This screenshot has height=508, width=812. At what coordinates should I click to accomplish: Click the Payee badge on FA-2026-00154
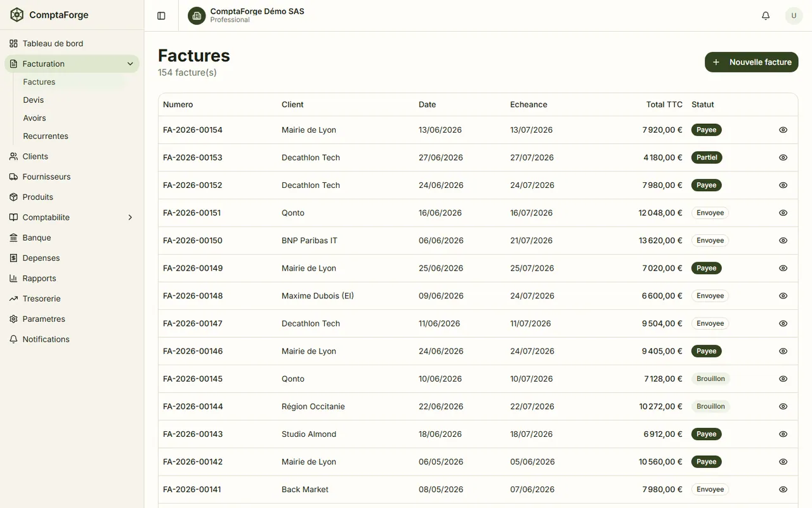(707, 130)
